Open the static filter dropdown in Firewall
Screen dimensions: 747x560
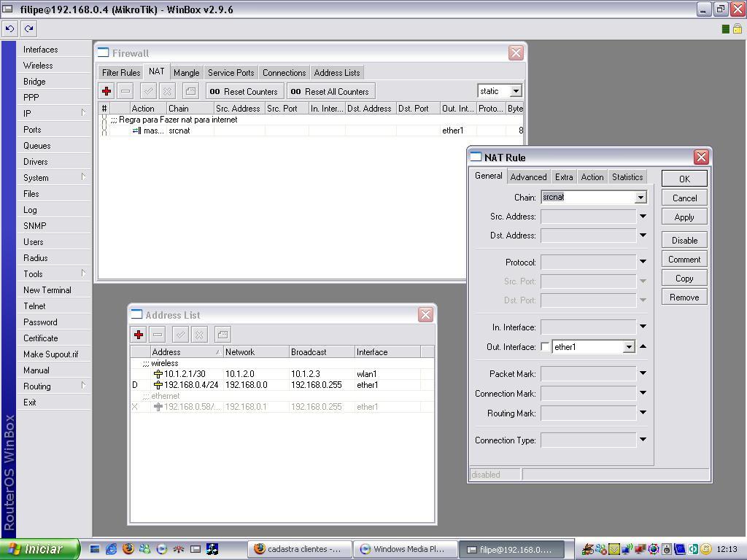pos(516,91)
